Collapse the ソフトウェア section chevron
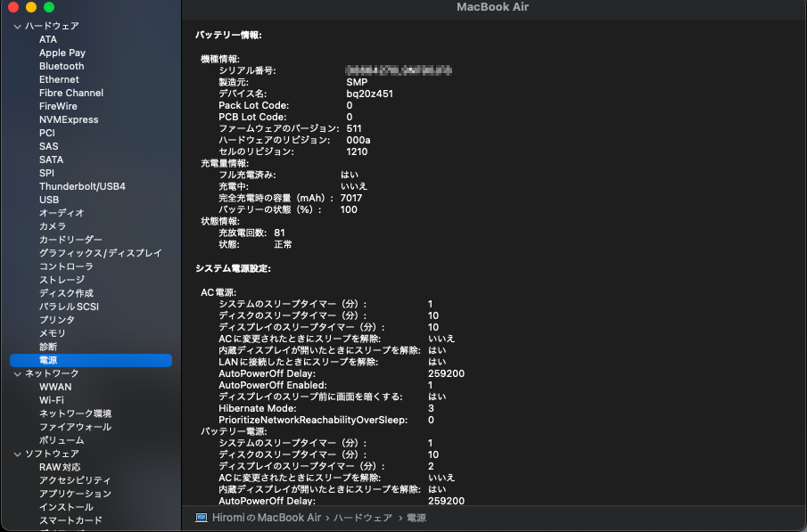The width and height of the screenshot is (807, 532). (x=18, y=454)
